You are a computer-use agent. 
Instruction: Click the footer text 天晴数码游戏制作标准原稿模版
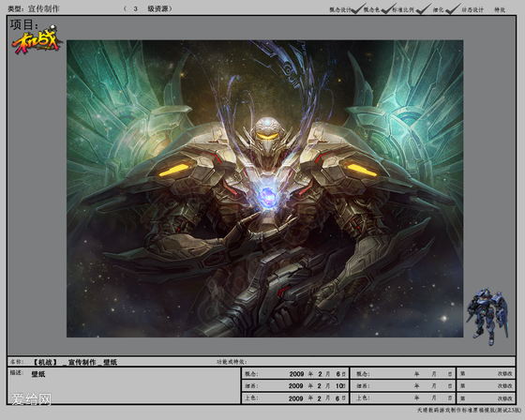tap(469, 411)
